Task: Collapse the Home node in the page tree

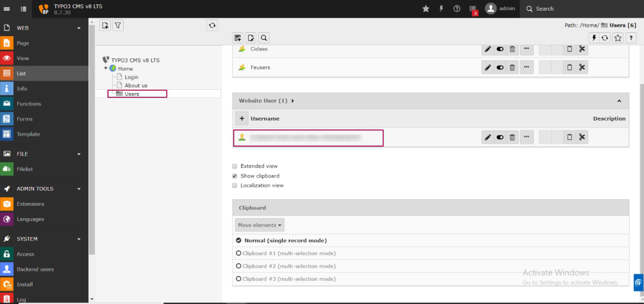Action: pos(106,68)
